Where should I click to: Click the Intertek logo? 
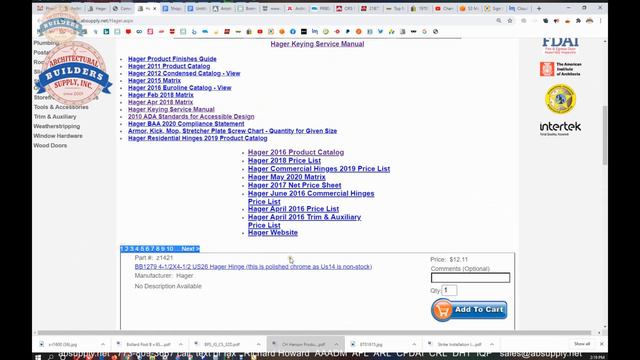[x=560, y=128]
